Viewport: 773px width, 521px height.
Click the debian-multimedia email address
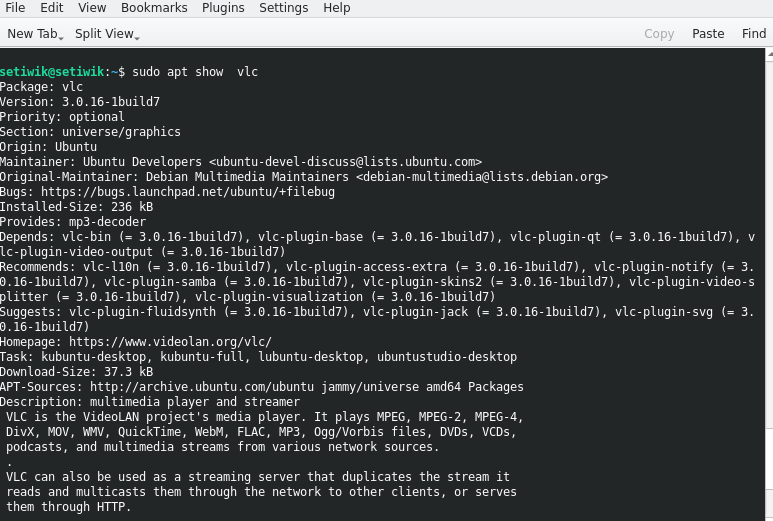pyautogui.click(x=482, y=176)
